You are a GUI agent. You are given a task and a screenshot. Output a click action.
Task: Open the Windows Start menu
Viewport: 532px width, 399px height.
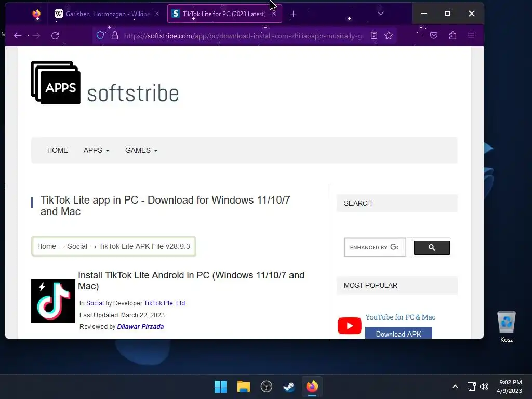coord(220,387)
